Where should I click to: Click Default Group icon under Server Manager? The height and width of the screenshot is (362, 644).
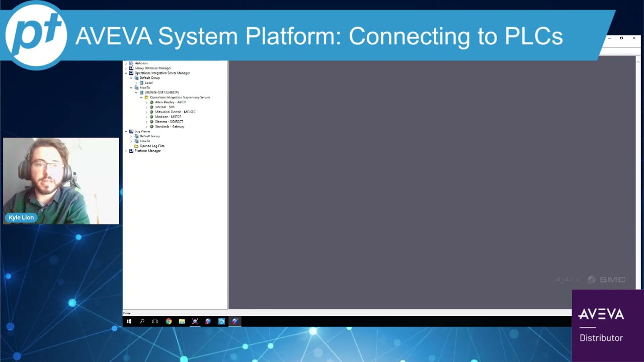tap(136, 78)
